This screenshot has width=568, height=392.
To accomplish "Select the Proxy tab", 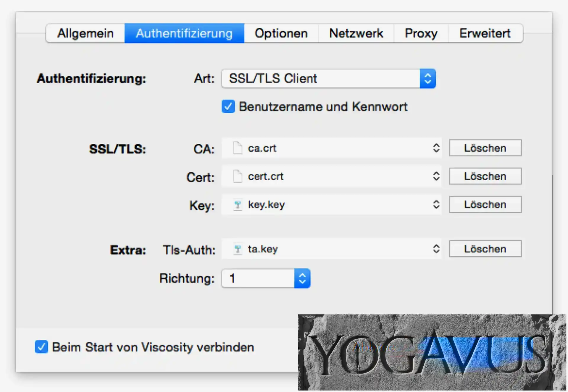I will coord(421,33).
